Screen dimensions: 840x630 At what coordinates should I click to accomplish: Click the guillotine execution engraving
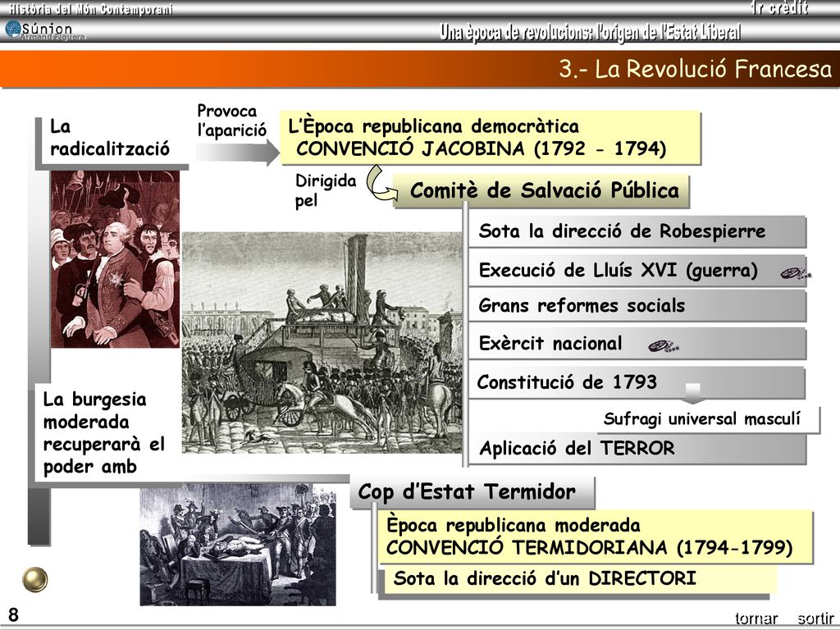322,342
